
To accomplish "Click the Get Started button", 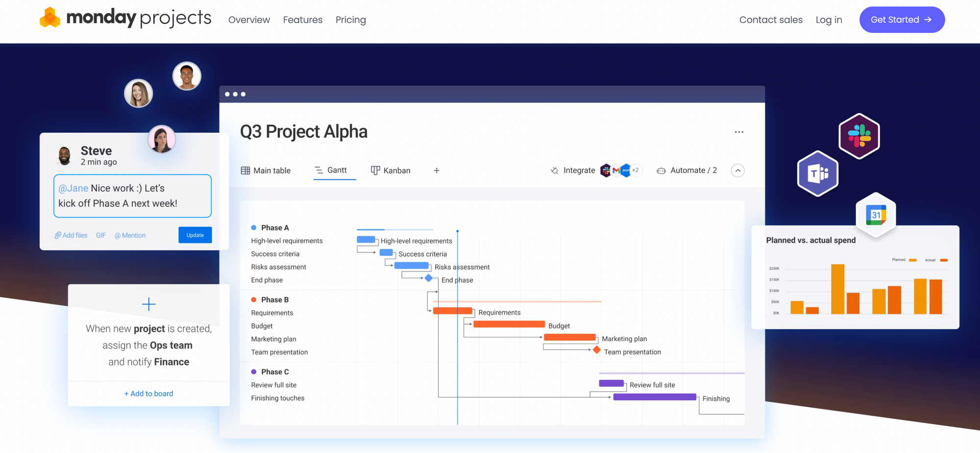I will tap(902, 20).
